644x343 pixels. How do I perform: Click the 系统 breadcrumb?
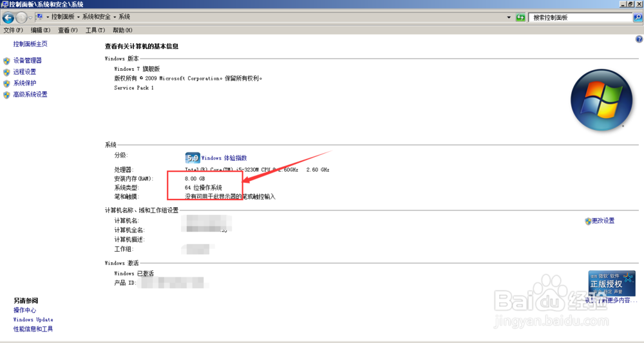124,17
